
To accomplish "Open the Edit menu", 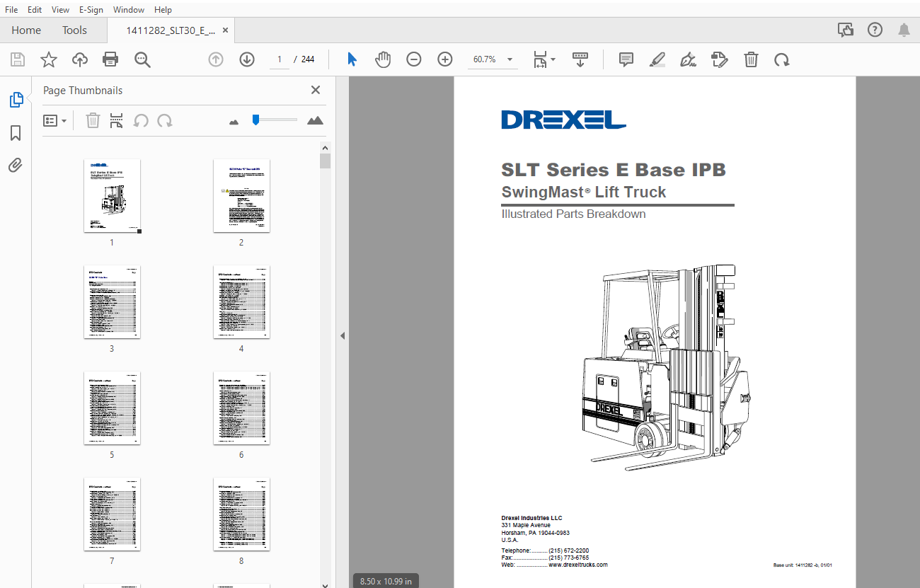I will click(x=35, y=10).
